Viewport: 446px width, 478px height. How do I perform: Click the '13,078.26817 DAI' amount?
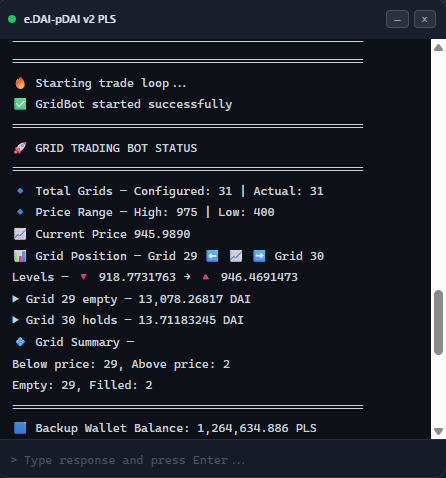194,299
